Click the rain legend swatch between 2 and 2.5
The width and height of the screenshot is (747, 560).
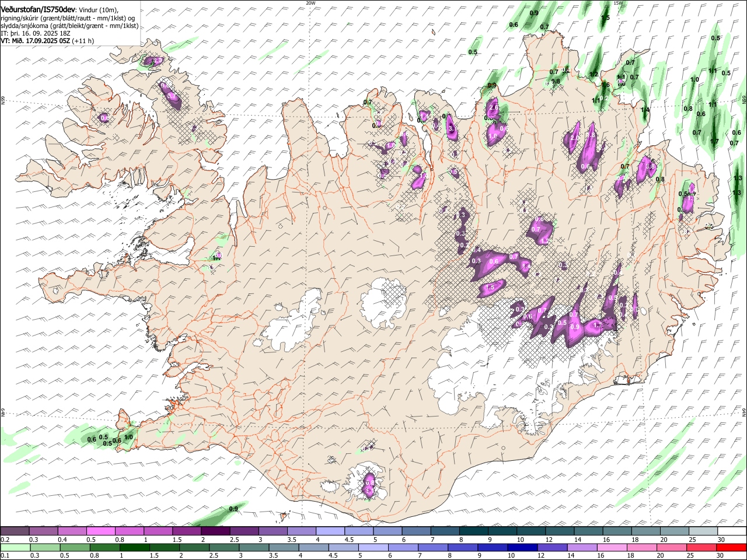[195, 548]
